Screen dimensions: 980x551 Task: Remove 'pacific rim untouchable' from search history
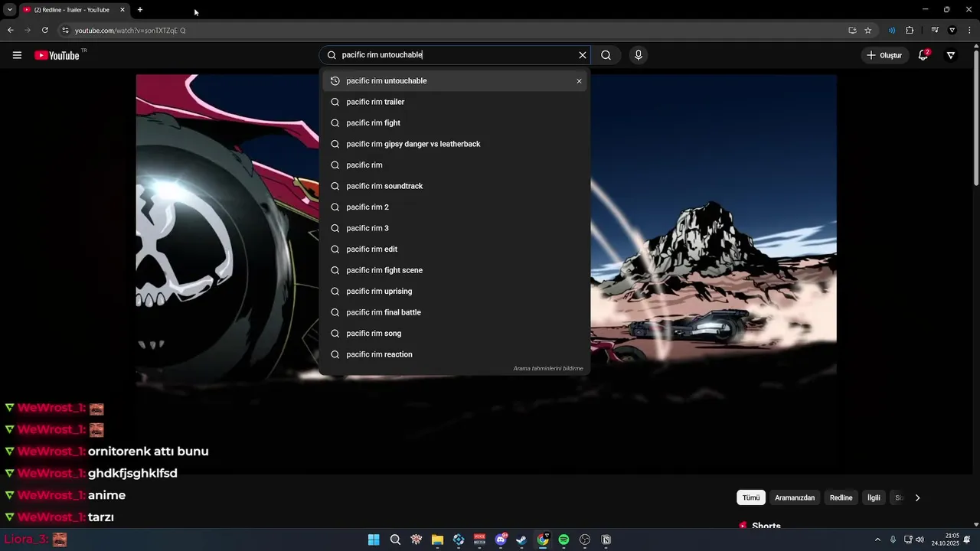(x=579, y=81)
